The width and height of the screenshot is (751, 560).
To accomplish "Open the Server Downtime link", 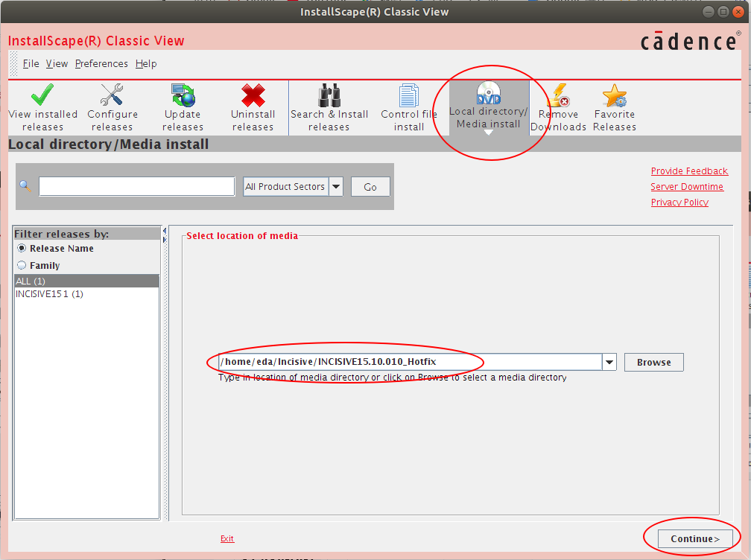I will pos(687,187).
